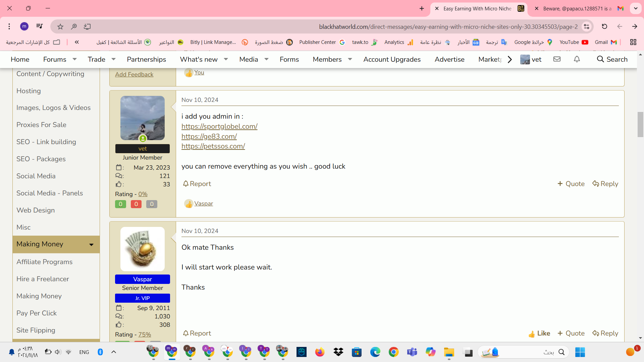The width and height of the screenshot is (644, 362).
Task: Expand the Media dropdown arrow
Action: click(x=267, y=59)
